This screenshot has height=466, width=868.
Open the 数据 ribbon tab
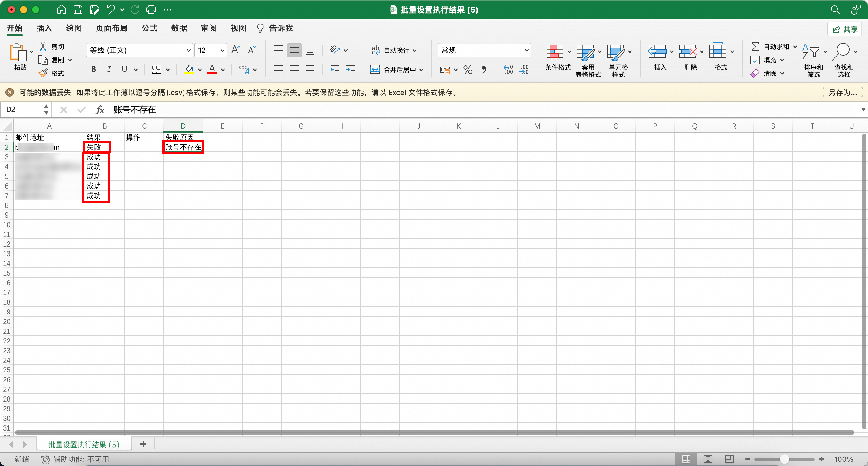[x=179, y=28]
